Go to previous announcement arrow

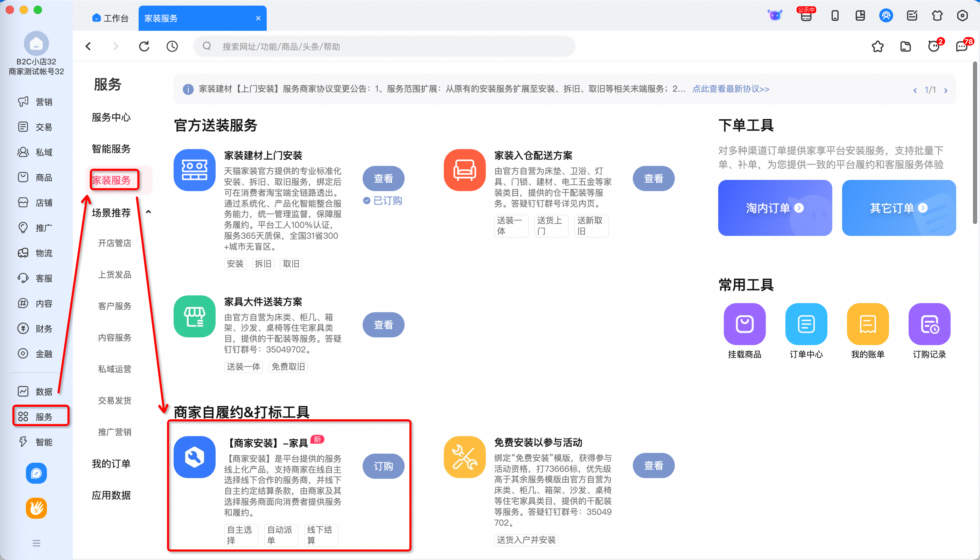pyautogui.click(x=915, y=90)
